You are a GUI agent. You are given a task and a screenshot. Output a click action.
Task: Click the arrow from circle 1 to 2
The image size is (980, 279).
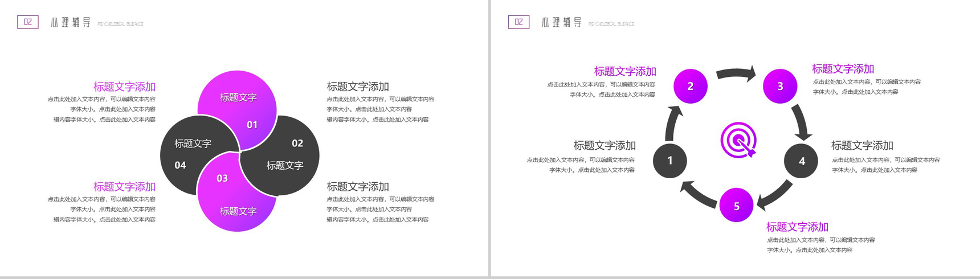point(674,123)
